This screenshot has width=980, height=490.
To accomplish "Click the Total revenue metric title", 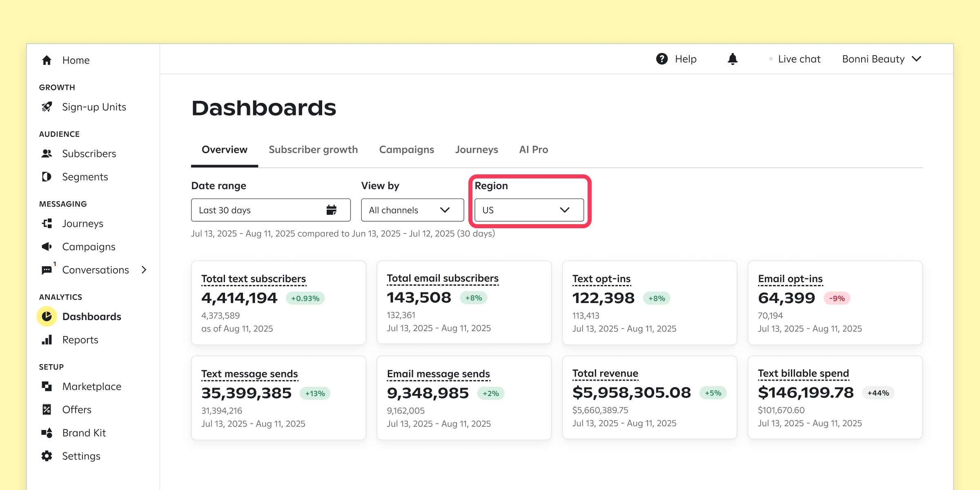I will point(605,373).
